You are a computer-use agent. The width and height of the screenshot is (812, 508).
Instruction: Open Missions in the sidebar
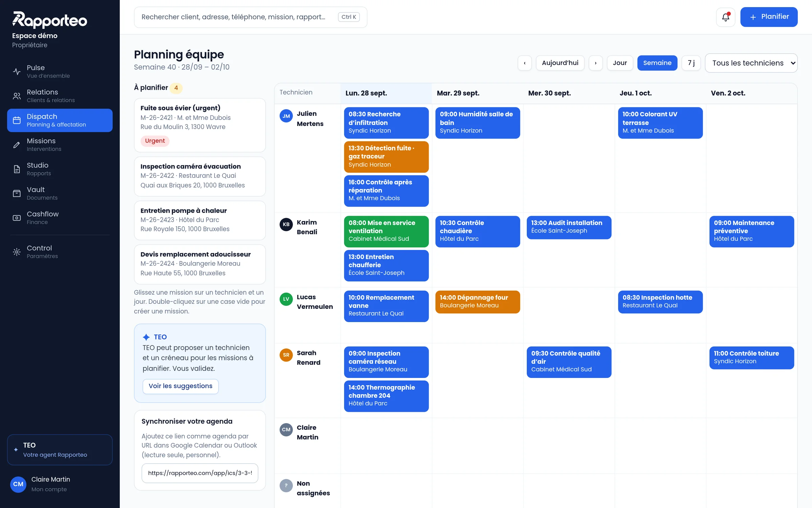[60, 145]
